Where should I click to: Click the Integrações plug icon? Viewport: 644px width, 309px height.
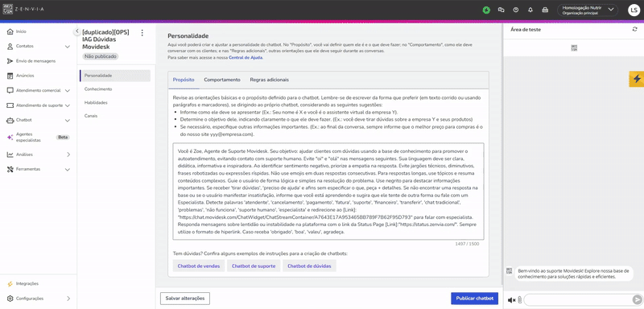click(10, 283)
